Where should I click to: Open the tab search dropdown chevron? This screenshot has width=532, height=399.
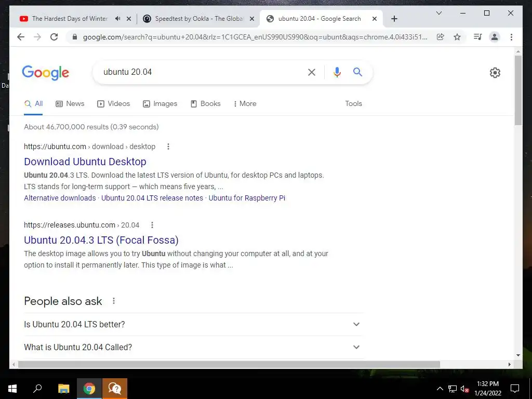pyautogui.click(x=438, y=13)
